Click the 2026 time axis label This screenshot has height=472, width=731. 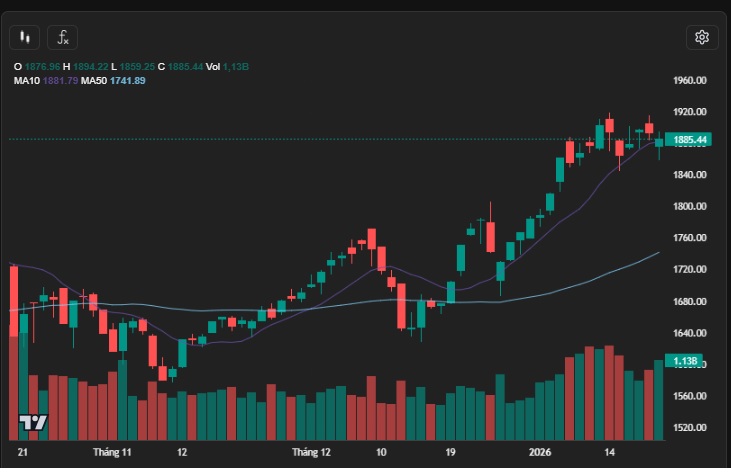click(542, 452)
